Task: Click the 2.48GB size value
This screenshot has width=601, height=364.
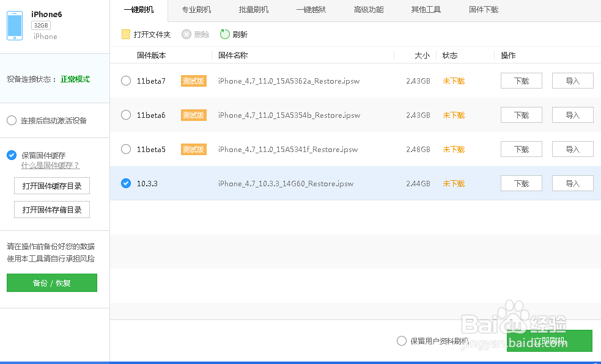Action: coord(418,149)
